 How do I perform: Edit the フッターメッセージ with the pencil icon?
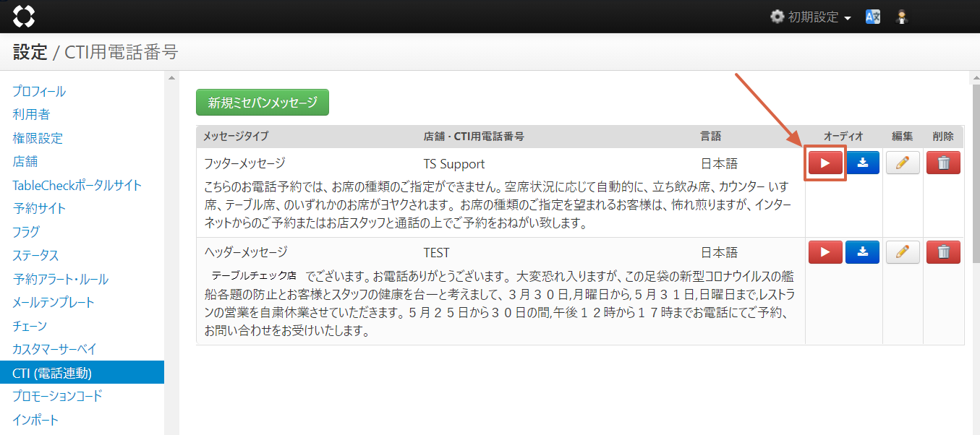tap(902, 163)
